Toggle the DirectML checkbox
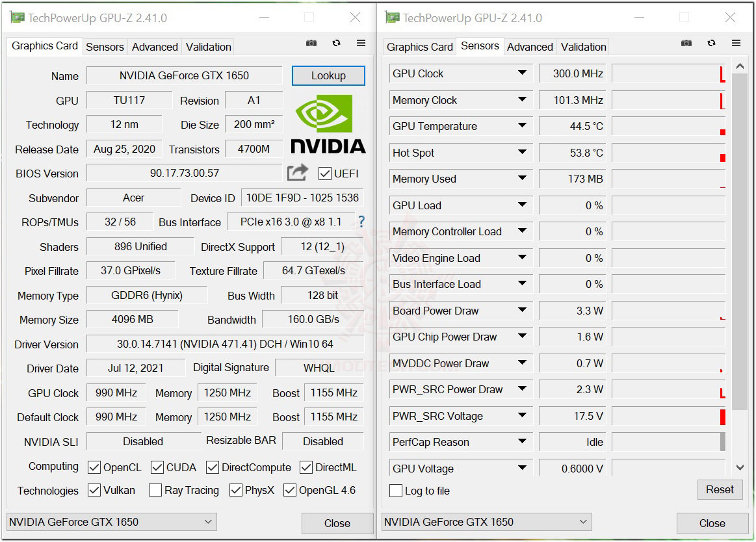The height and width of the screenshot is (542, 756). 306,467
